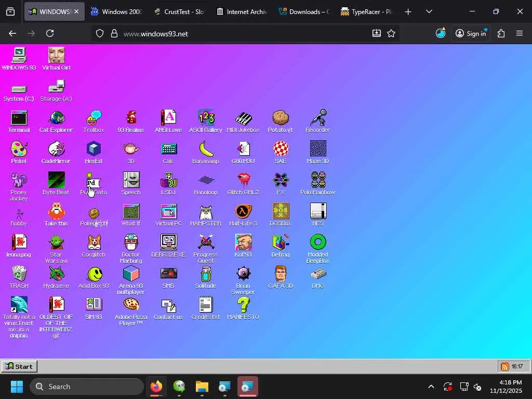Open Maze 3D icon
This screenshot has width=532, height=399.
(318, 153)
